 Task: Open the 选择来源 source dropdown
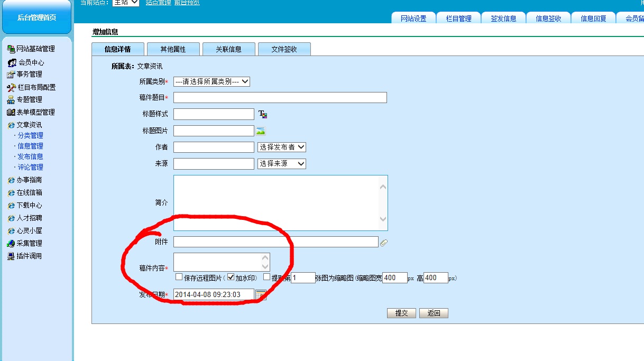click(281, 164)
